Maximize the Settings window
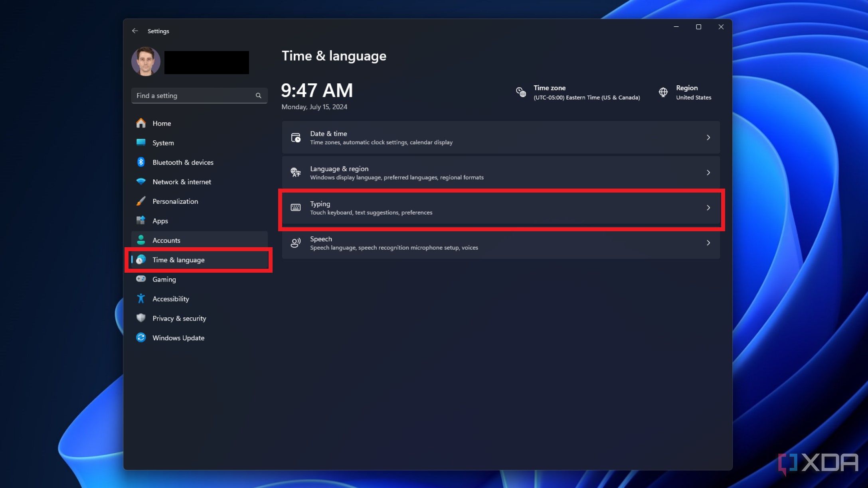 tap(698, 27)
